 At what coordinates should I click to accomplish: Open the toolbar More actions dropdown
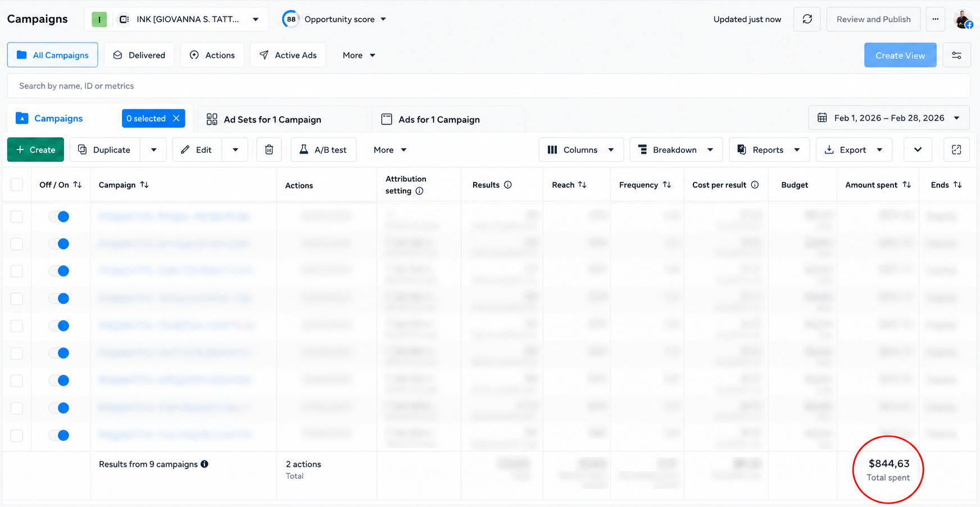390,150
